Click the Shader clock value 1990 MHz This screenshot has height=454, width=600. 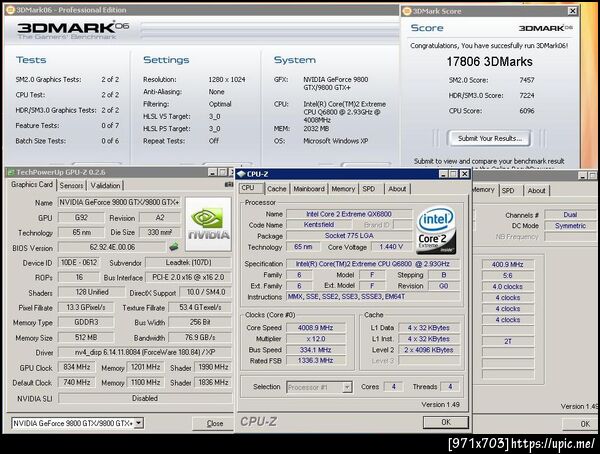(x=213, y=367)
